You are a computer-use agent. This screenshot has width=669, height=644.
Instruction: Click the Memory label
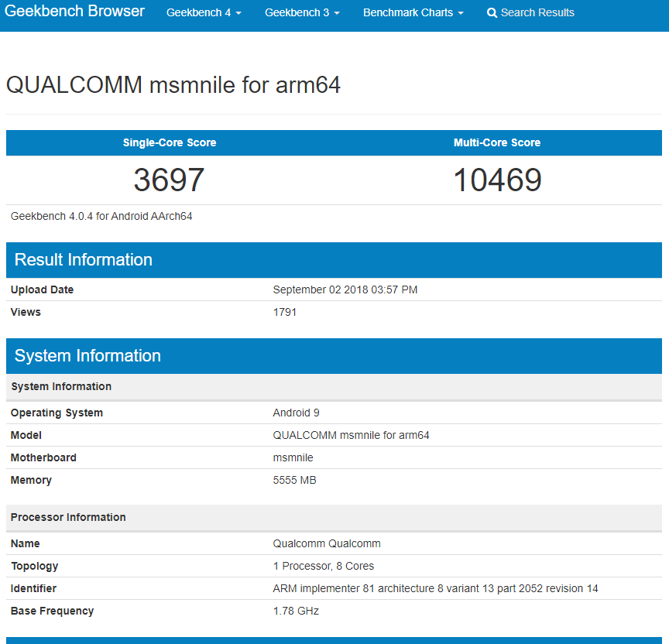pos(31,480)
